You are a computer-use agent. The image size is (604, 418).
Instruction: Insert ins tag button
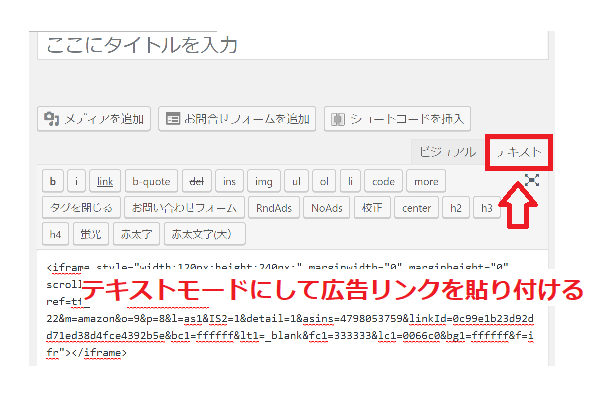click(x=229, y=181)
